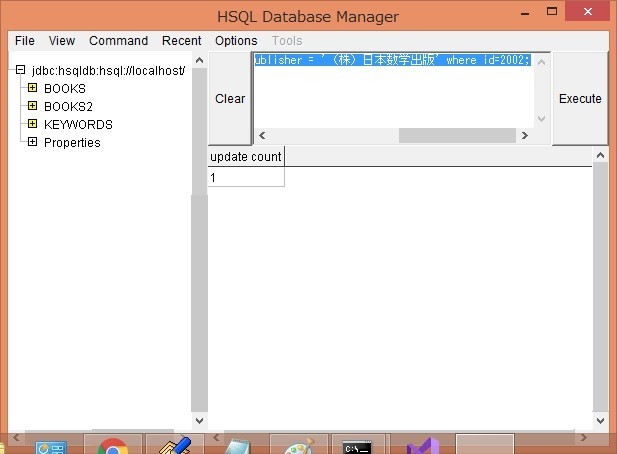Click the tree panel scroll down arrow
Image resolution: width=617 pixels, height=454 pixels.
coord(200,421)
